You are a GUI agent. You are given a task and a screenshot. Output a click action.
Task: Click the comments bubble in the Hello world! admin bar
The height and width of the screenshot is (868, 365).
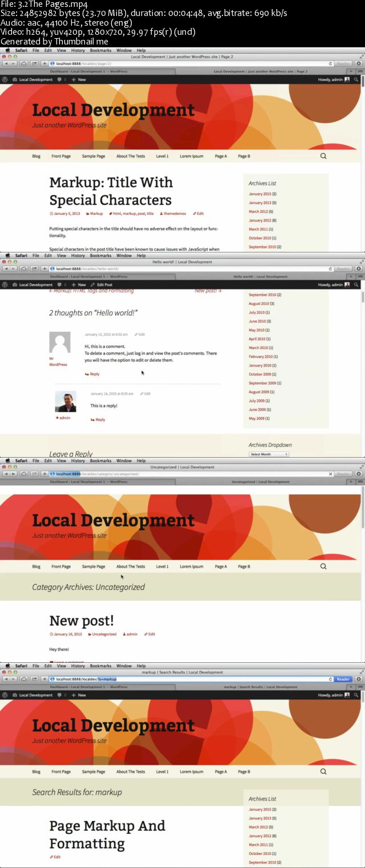click(61, 284)
